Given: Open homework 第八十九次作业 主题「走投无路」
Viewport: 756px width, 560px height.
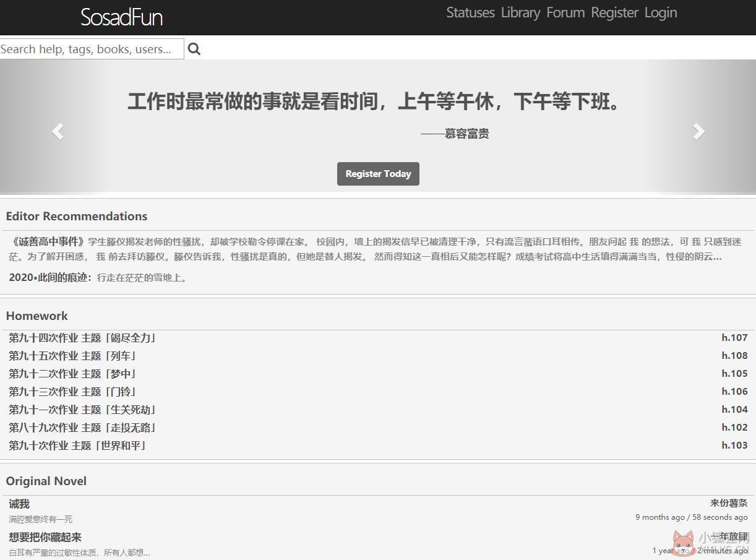Looking at the screenshot, I should [82, 428].
